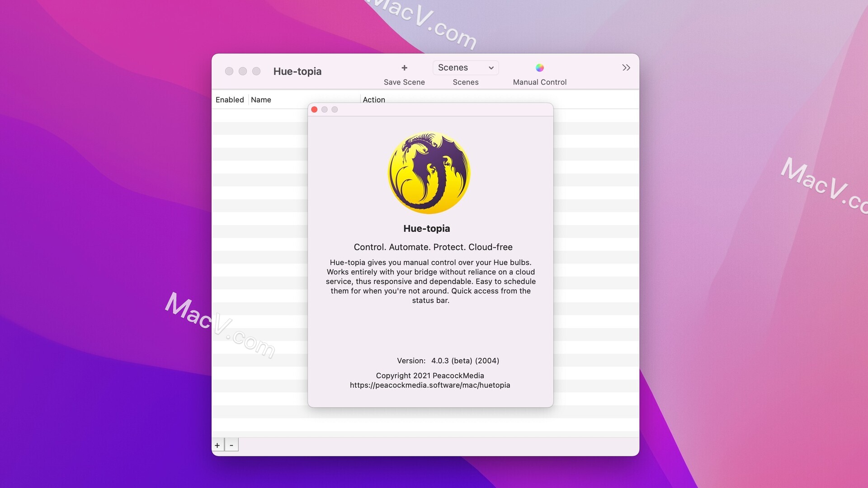Click the Scenes label under dropdown
The image size is (868, 488).
coord(466,82)
